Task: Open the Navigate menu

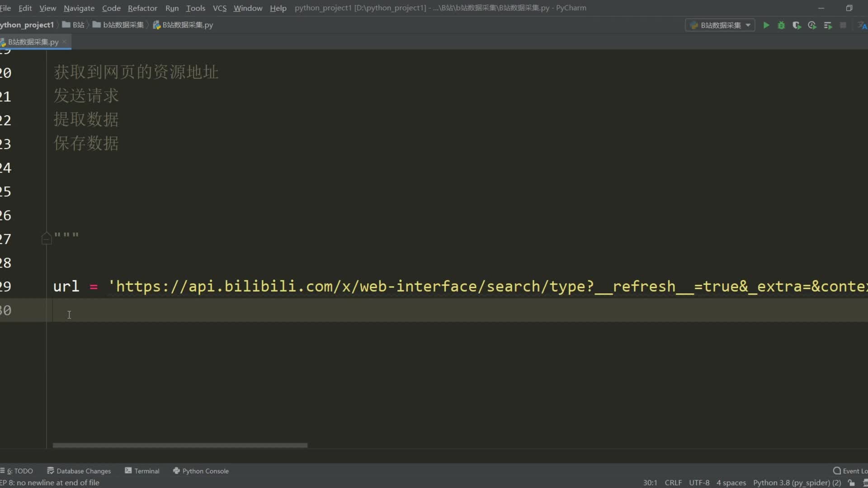Action: pos(79,8)
